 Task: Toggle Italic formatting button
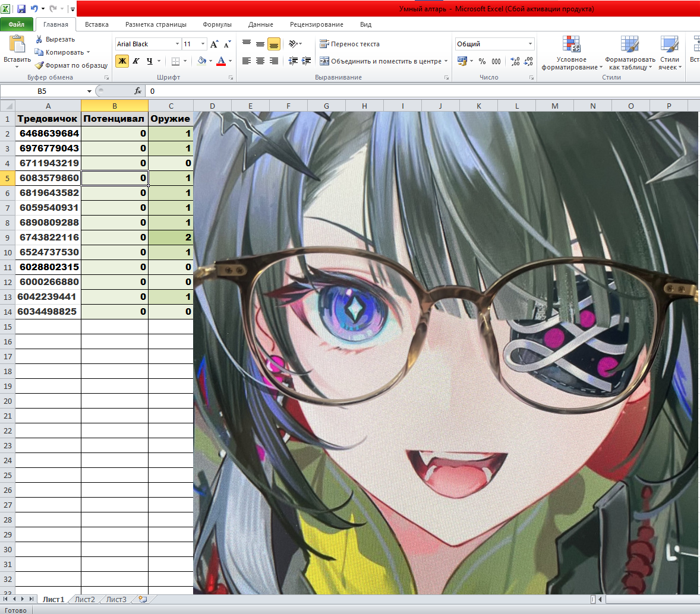[135, 61]
